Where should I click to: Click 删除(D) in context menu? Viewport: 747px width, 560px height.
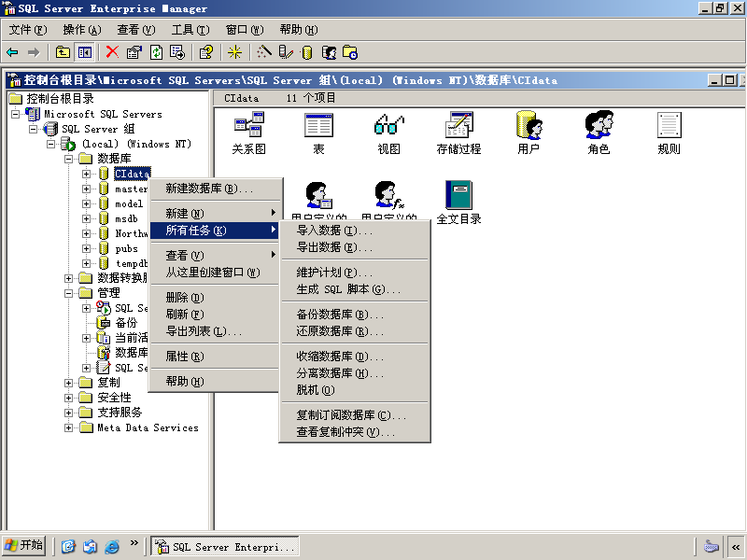pyautogui.click(x=215, y=298)
